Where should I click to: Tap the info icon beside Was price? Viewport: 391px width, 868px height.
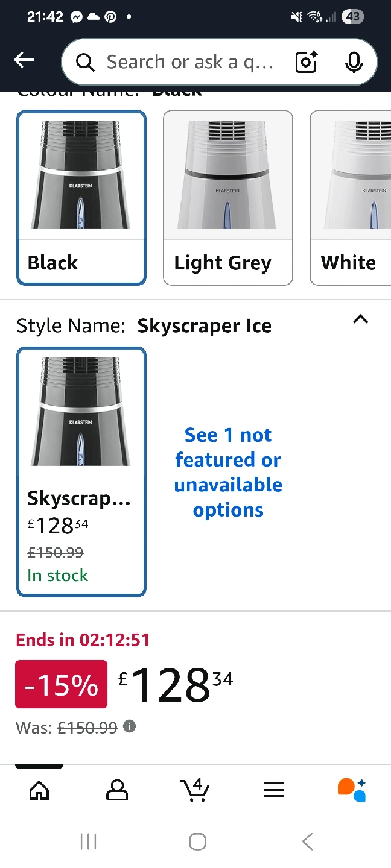pos(129,726)
